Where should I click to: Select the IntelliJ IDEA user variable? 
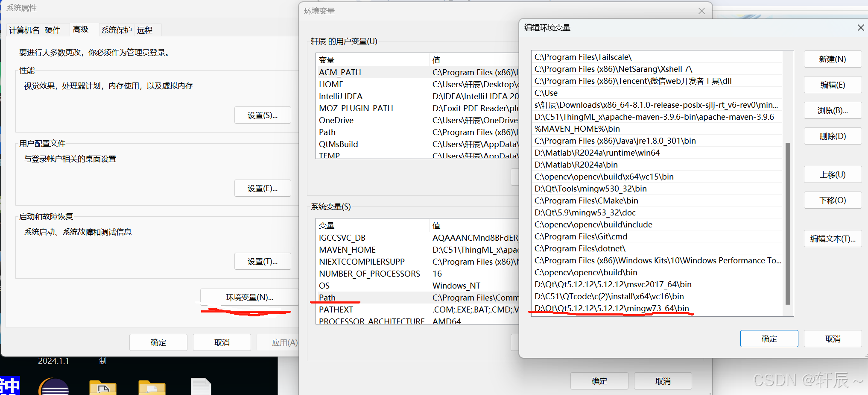pyautogui.click(x=417, y=96)
